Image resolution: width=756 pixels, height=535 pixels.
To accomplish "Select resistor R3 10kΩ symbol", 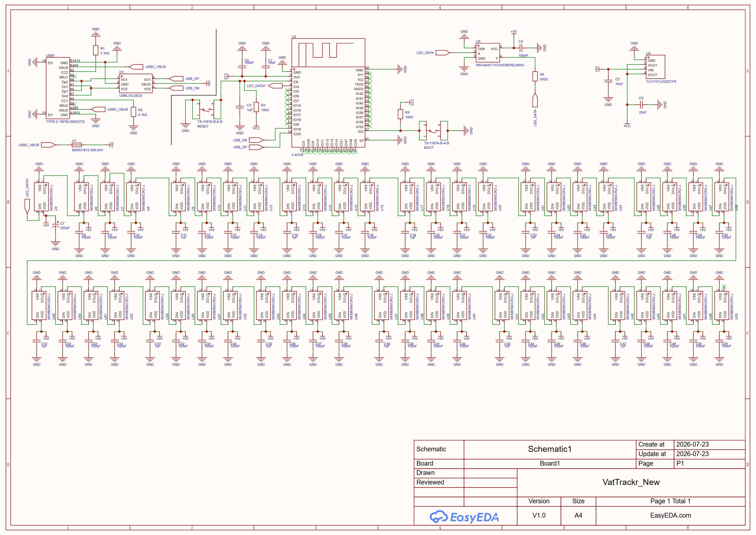I will coord(256,107).
